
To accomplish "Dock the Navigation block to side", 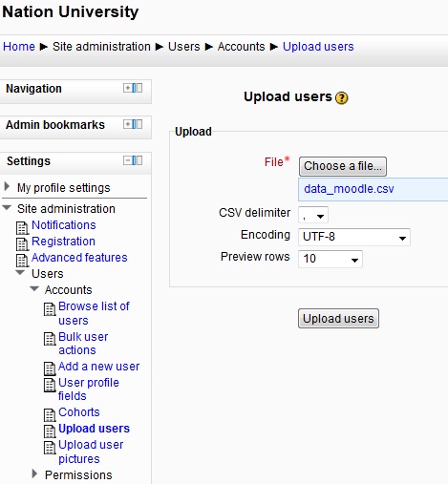I will pos(138,88).
